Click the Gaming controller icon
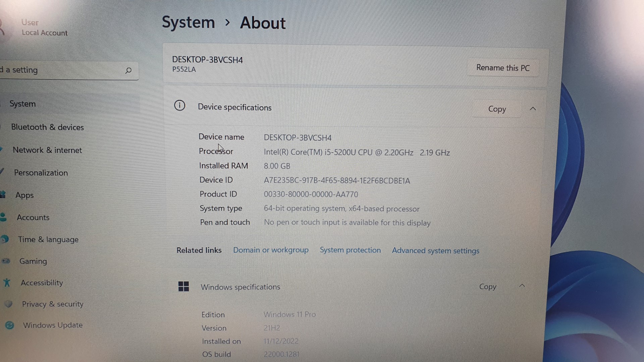Image resolution: width=644 pixels, height=362 pixels. pyautogui.click(x=6, y=261)
